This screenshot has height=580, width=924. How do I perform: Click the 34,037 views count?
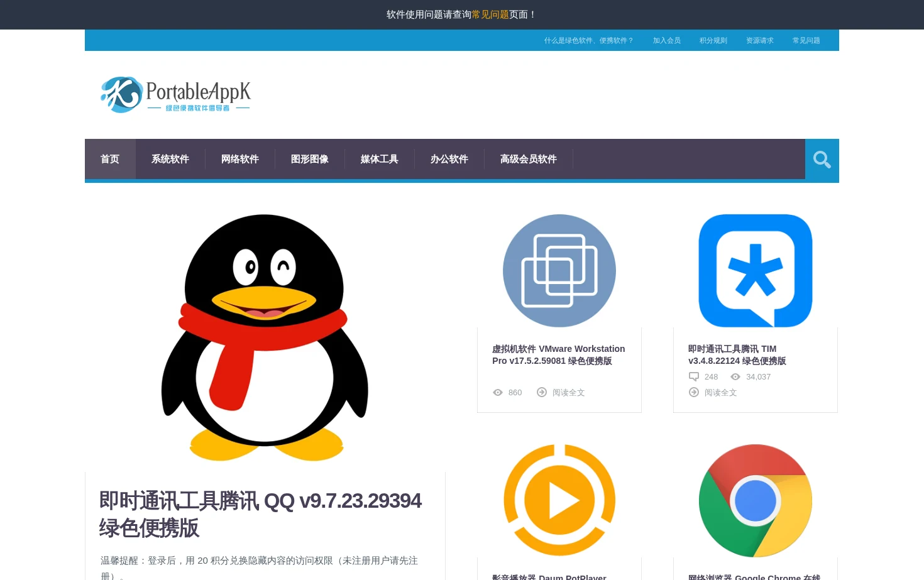coord(759,377)
